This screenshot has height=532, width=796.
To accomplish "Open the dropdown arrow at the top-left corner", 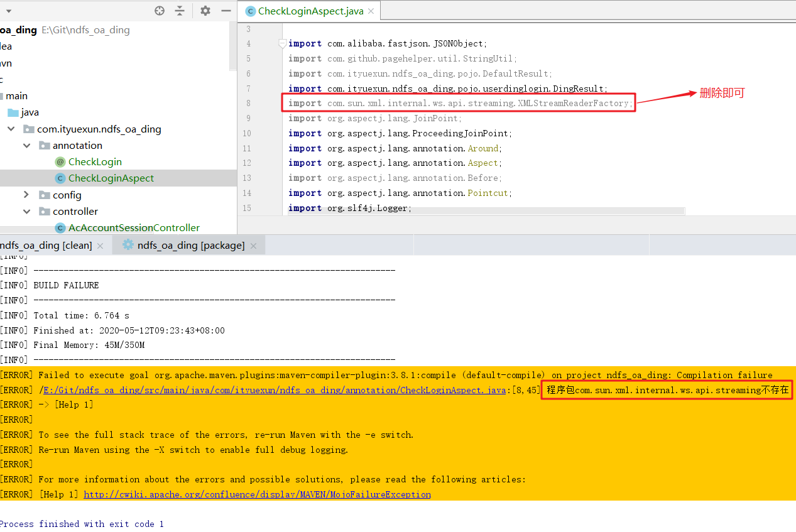I will 8,10.
